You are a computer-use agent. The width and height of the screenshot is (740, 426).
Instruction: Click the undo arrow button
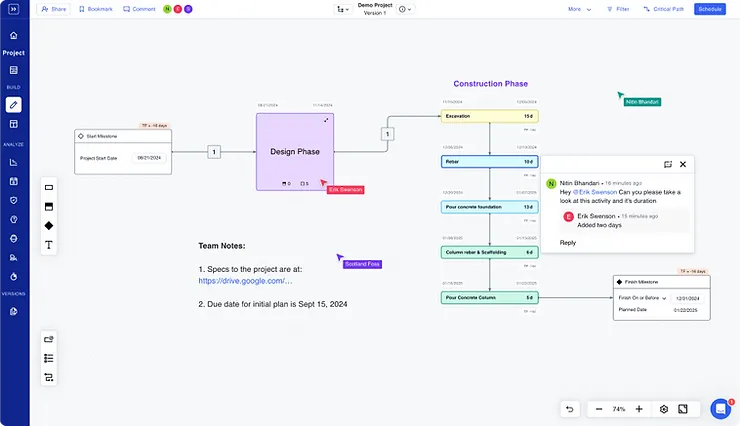570,409
